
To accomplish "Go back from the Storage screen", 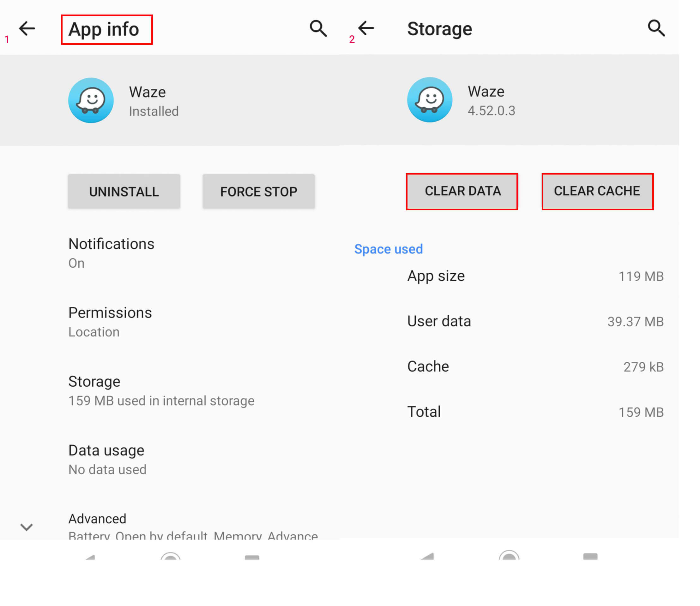I will 366,28.
